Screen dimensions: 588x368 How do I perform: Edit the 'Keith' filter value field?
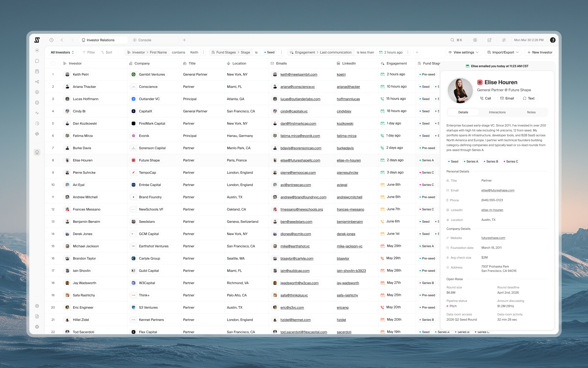[x=194, y=52]
